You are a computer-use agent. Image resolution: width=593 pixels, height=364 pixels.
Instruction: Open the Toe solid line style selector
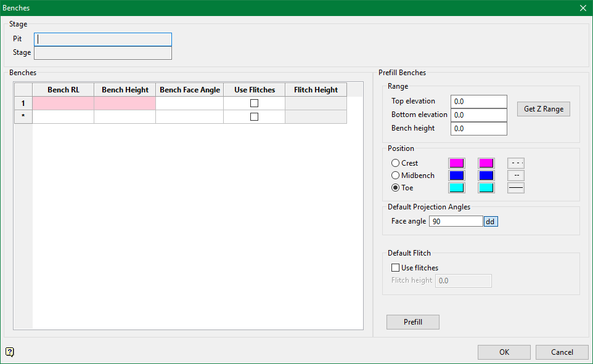coord(516,188)
